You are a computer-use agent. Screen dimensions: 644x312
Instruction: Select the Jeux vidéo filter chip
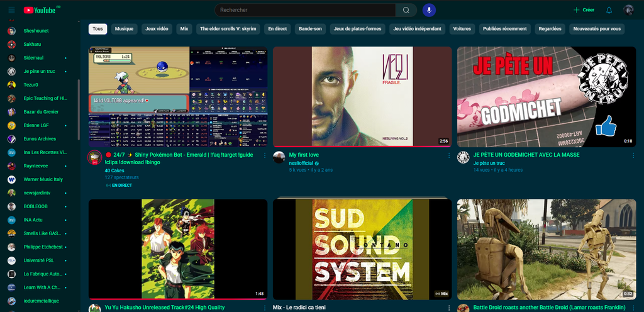pyautogui.click(x=157, y=29)
